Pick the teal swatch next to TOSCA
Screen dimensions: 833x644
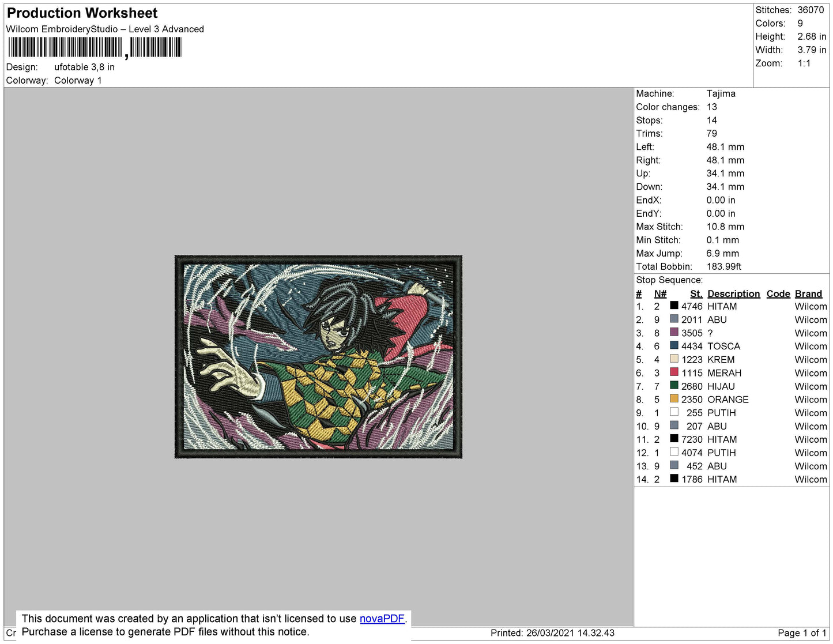coord(674,345)
